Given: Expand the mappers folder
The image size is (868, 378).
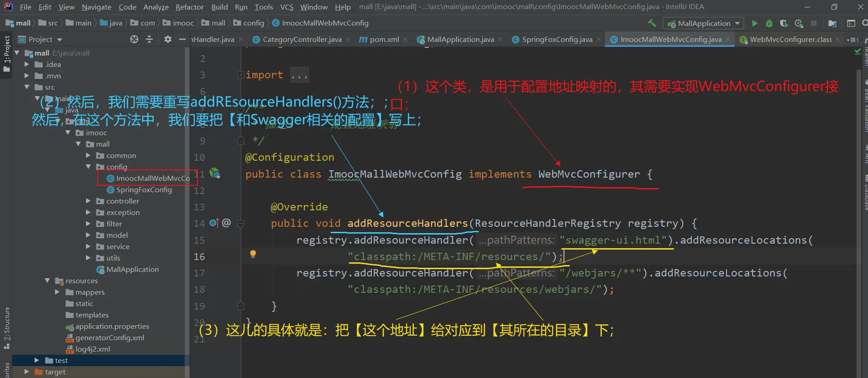Looking at the screenshot, I should click(x=57, y=292).
